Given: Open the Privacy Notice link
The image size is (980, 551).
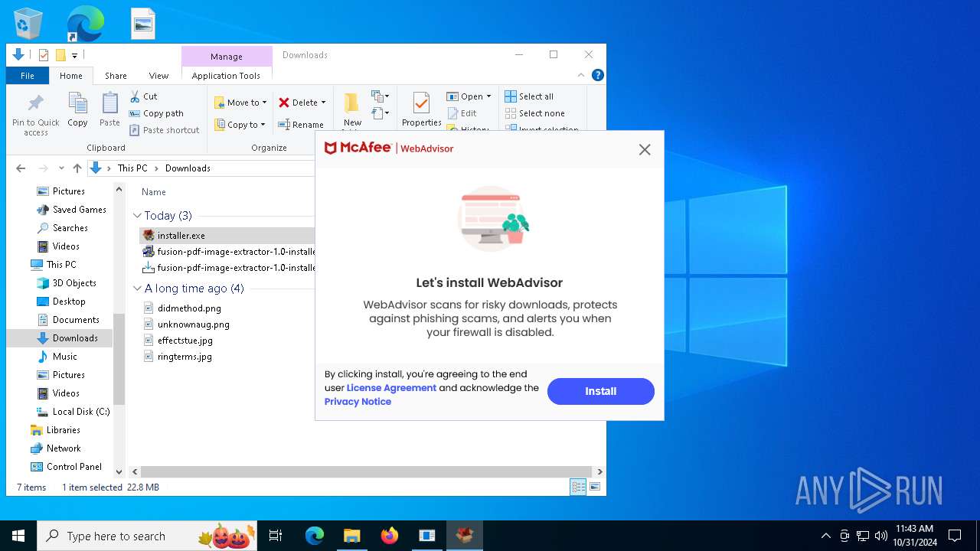Looking at the screenshot, I should tap(358, 402).
